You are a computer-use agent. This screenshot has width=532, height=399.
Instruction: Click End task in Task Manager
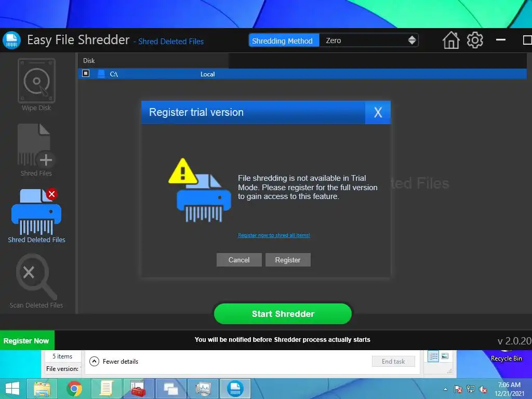pyautogui.click(x=393, y=362)
